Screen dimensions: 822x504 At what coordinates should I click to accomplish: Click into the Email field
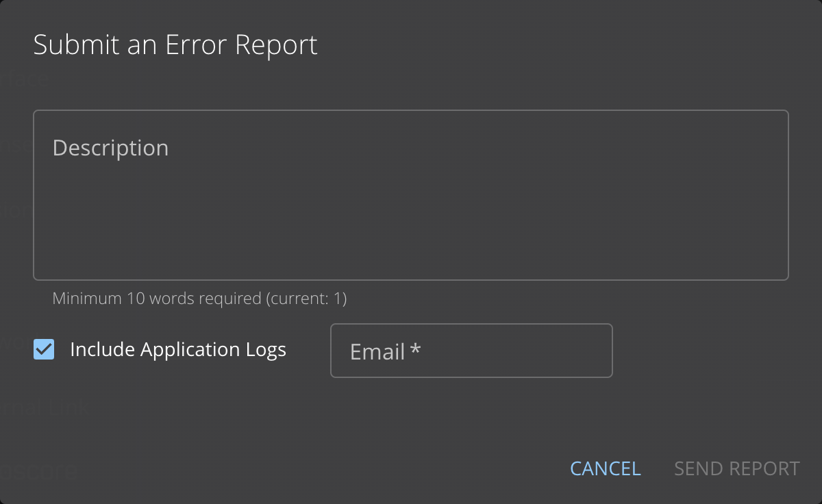click(471, 351)
